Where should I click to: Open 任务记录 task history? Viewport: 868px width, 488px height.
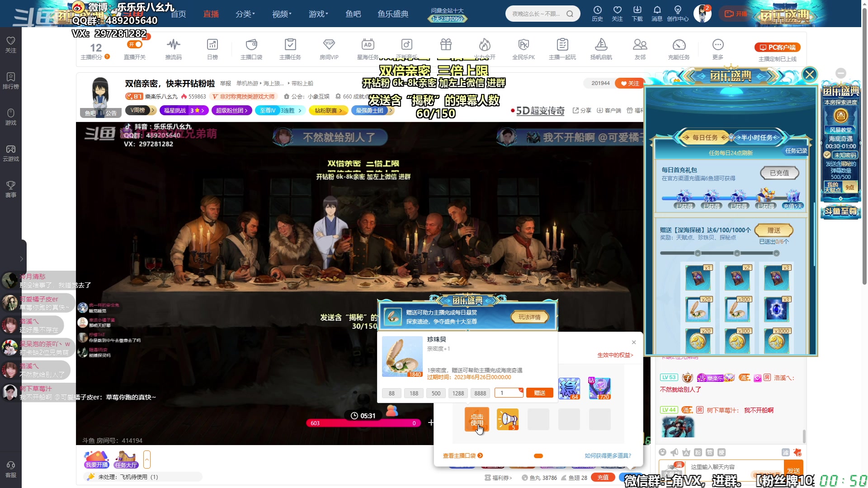[796, 151]
